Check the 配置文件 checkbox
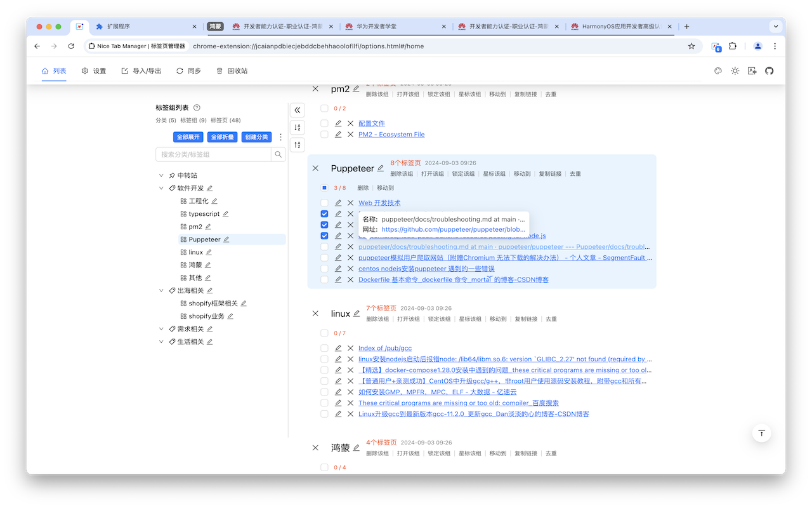The image size is (812, 508). tap(324, 124)
